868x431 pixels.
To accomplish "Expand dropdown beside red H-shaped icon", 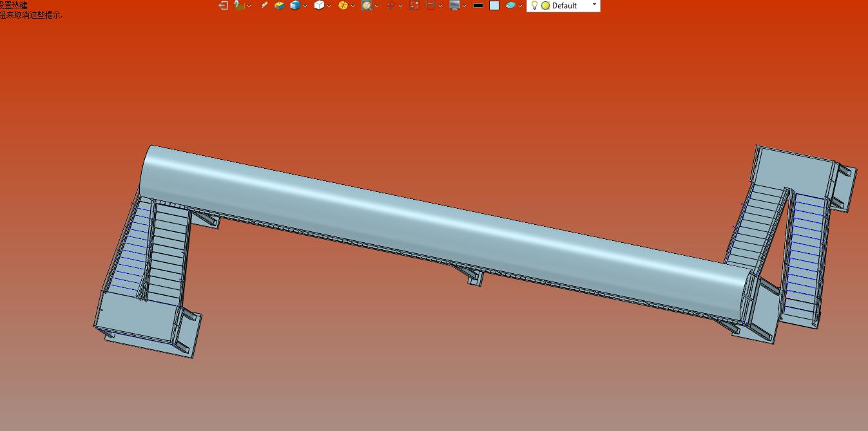I will (440, 6).
